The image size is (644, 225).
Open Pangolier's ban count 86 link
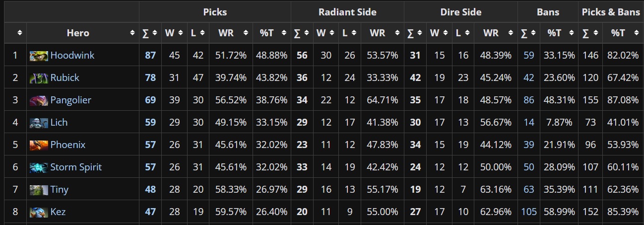tap(529, 100)
